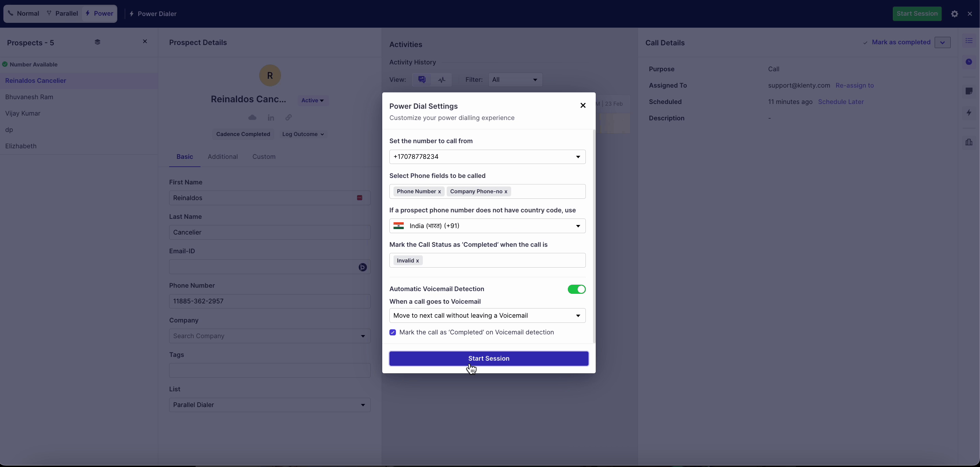Open the voicemail action dropdown

[x=487, y=316]
